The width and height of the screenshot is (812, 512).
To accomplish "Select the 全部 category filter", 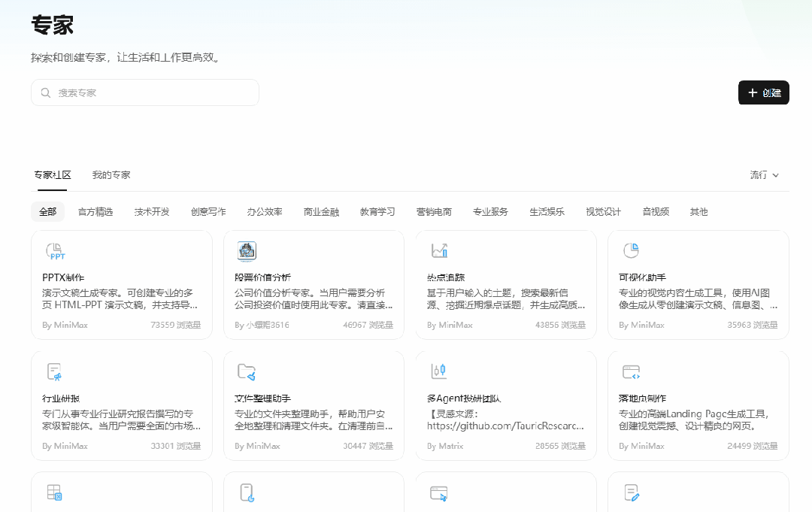I will coord(47,211).
